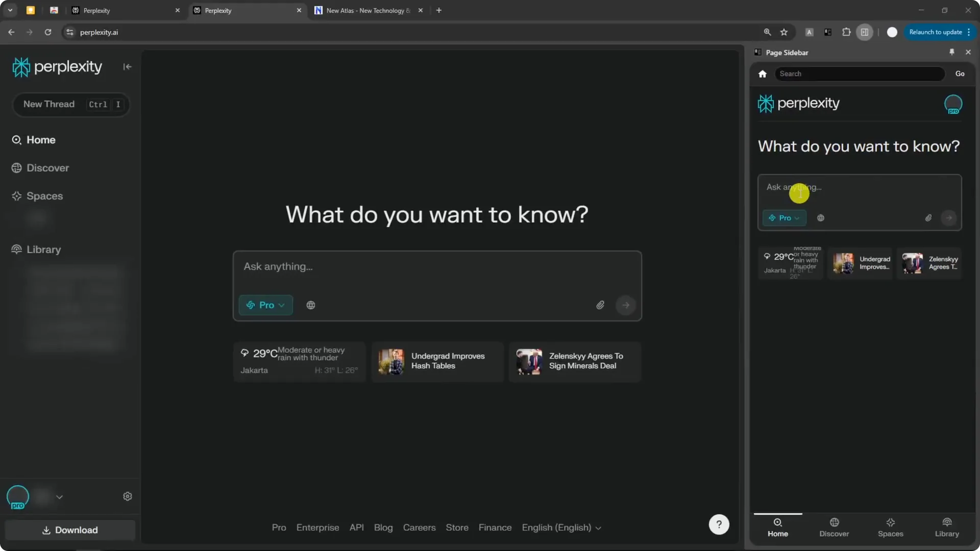
Task: Attach a file using the paperclip icon
Action: (600, 305)
